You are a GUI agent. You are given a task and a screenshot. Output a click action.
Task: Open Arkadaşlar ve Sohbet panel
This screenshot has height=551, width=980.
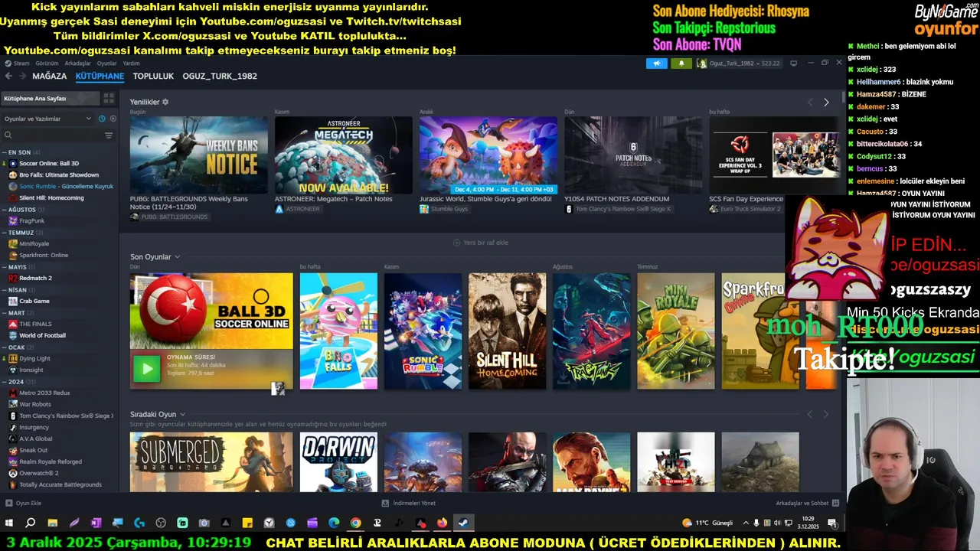click(808, 503)
